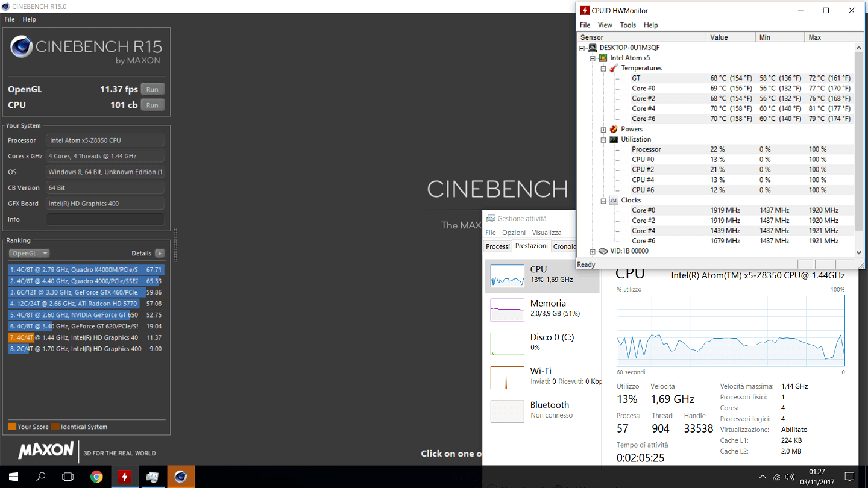This screenshot has height=488, width=868.
Task: Click the volume speaker tray icon
Action: pyautogui.click(x=788, y=477)
